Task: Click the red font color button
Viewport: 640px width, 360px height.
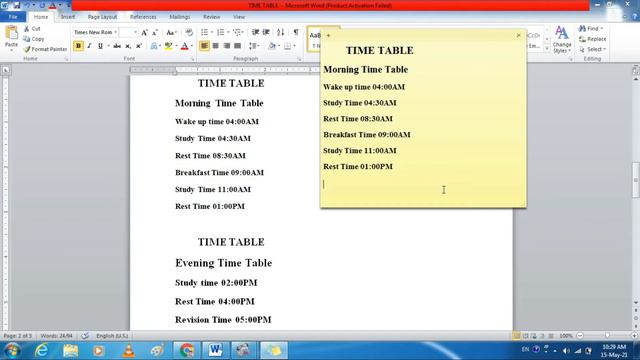Action: [x=184, y=46]
